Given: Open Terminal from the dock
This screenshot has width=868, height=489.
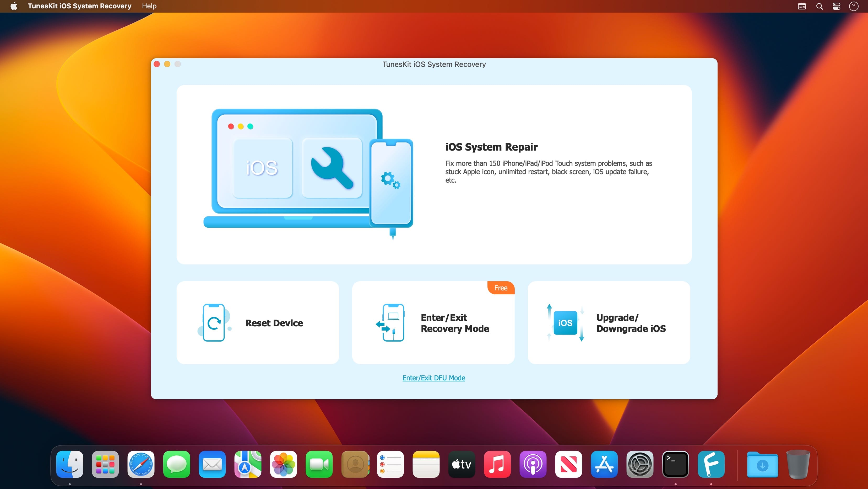Looking at the screenshot, I should tap(675, 464).
